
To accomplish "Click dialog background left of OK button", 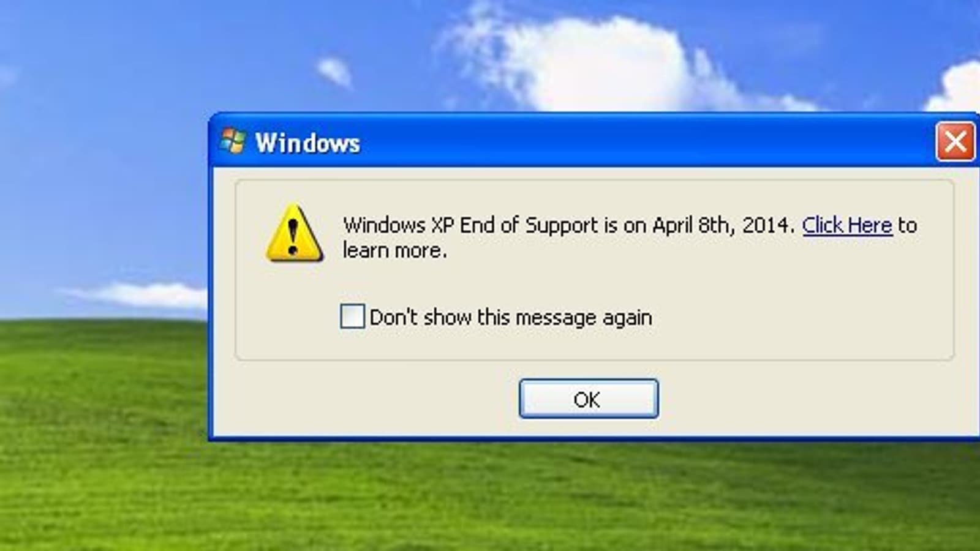I will 367,399.
